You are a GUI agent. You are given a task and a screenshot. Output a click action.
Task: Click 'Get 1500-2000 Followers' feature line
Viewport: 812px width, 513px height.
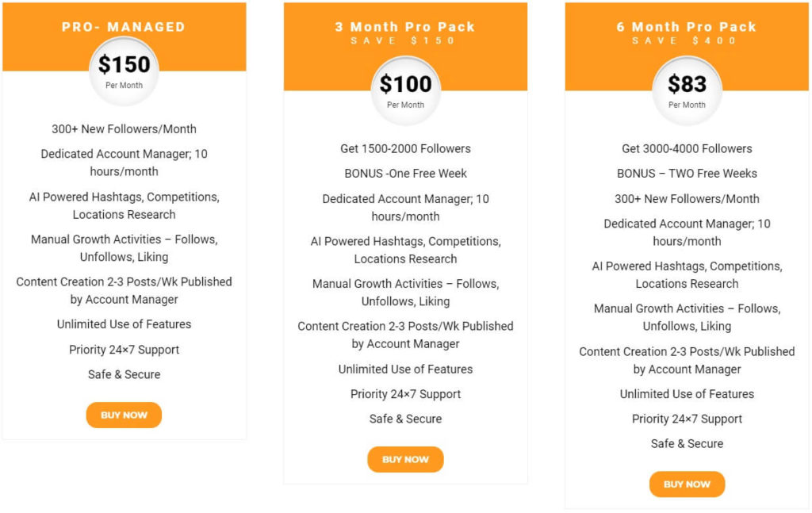click(405, 149)
